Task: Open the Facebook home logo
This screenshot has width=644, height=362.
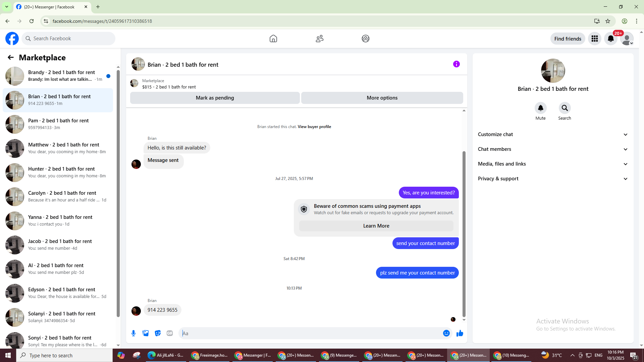Action: [x=12, y=39]
